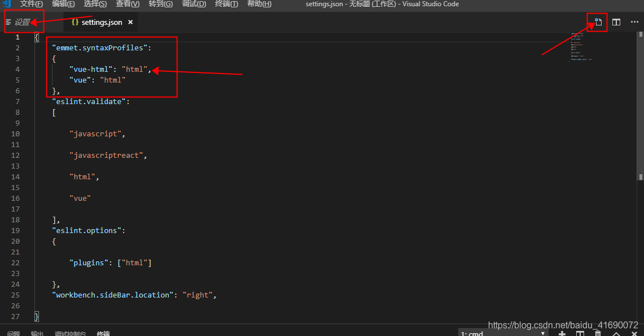Click the opening bracket on line 8
Viewport: 644px width, 336px height.
click(x=54, y=112)
